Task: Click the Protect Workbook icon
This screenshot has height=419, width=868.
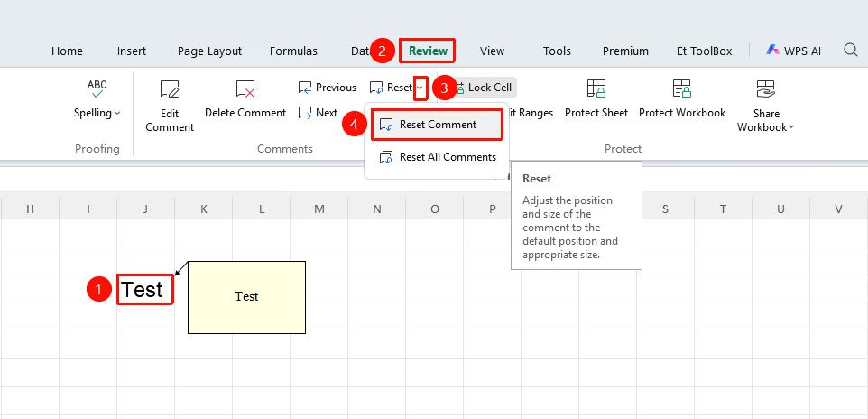Action: 682,89
